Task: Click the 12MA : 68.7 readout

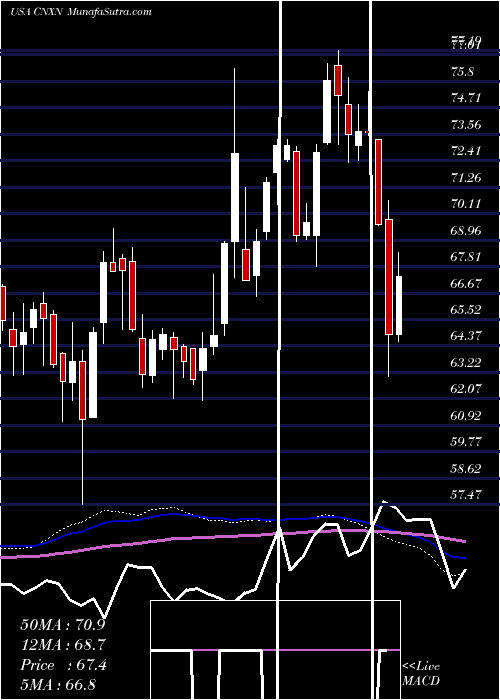Action: click(63, 645)
